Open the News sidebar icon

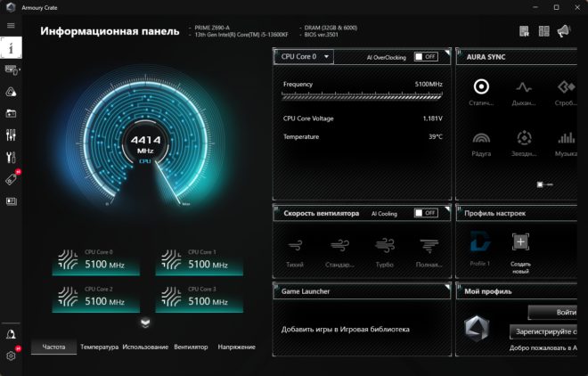point(12,201)
